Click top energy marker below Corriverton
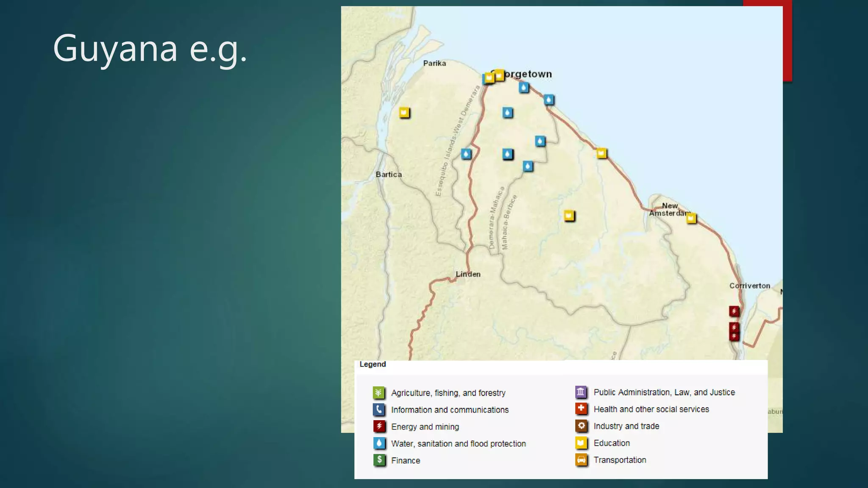The height and width of the screenshot is (488, 868). [734, 311]
